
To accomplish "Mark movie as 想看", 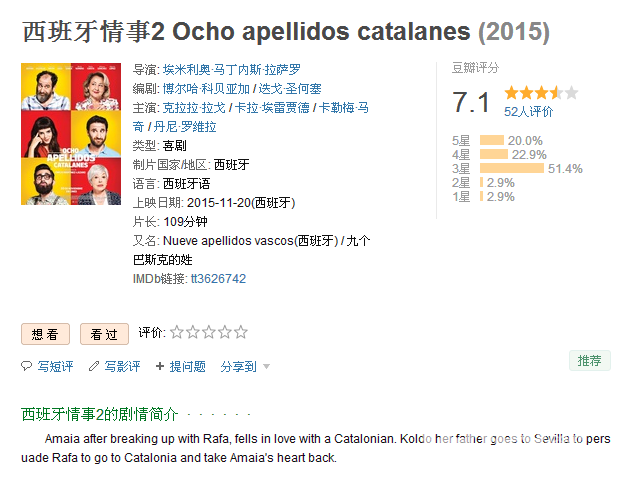I will [x=45, y=334].
